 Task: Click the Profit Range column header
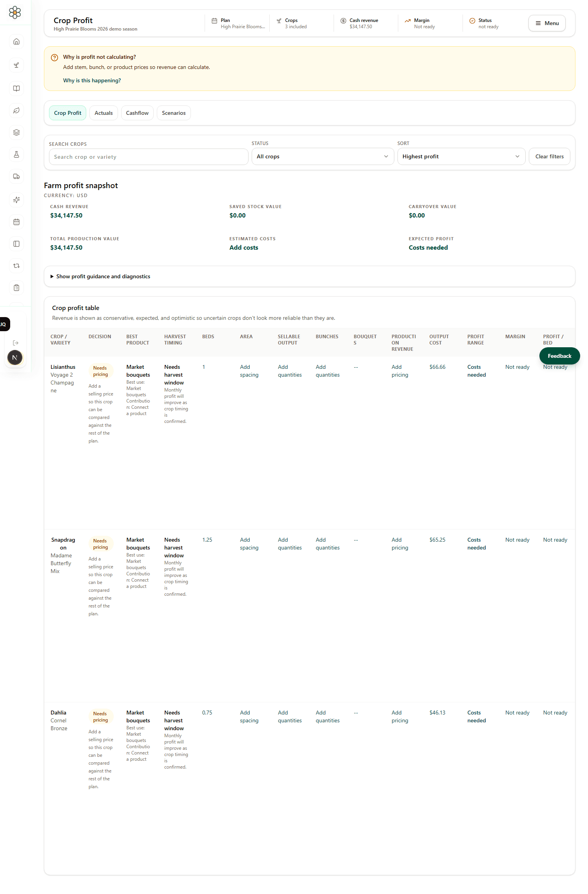coord(475,340)
